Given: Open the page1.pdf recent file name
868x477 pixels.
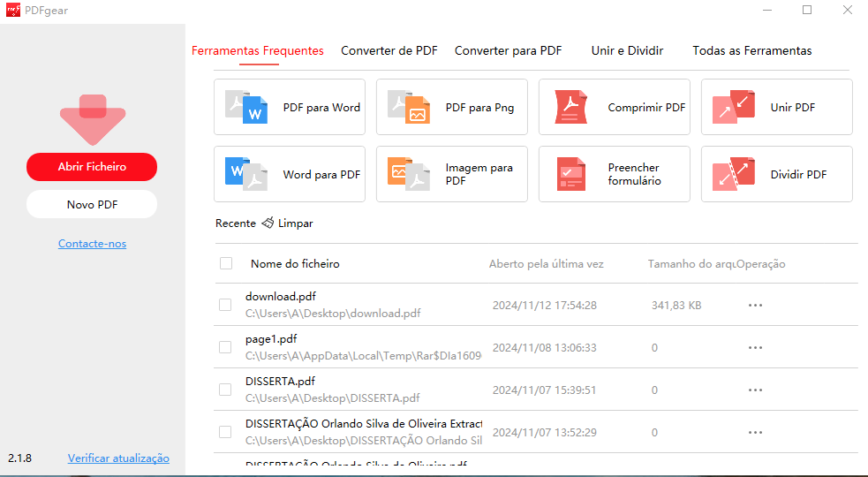Looking at the screenshot, I should (271, 338).
